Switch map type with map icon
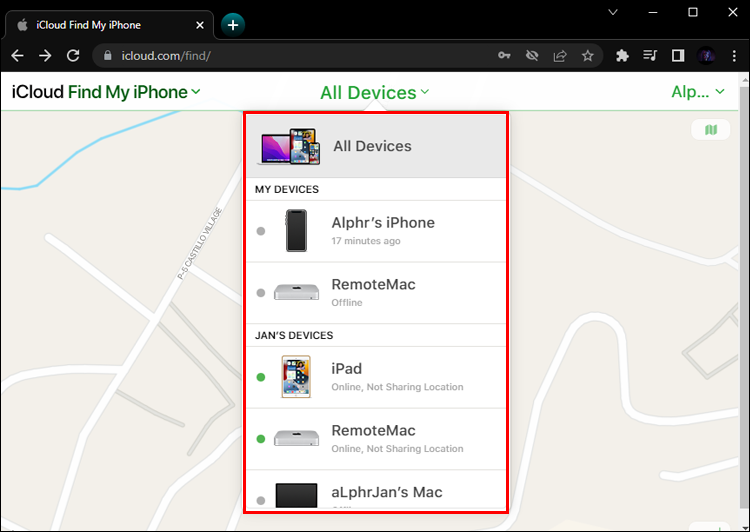The height and width of the screenshot is (532, 750). pyautogui.click(x=711, y=130)
